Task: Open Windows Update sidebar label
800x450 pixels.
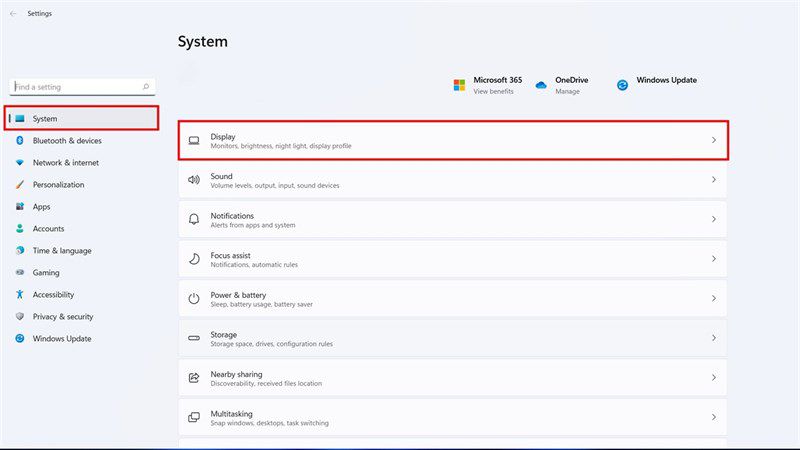Action: (62, 338)
